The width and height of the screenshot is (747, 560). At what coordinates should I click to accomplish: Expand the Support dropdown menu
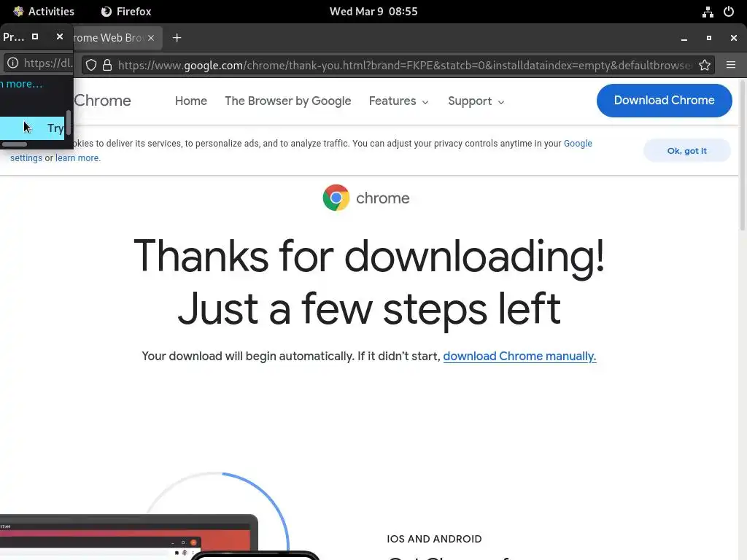click(476, 101)
